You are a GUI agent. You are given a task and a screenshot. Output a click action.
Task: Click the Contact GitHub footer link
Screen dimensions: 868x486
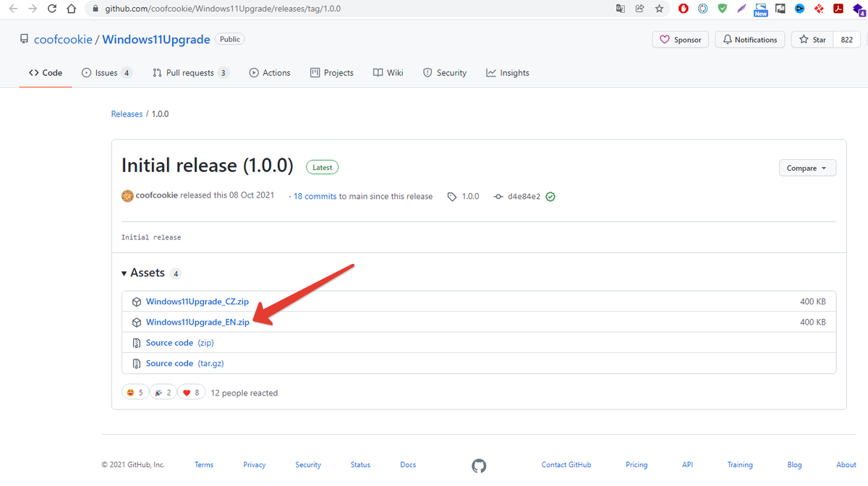(566, 465)
